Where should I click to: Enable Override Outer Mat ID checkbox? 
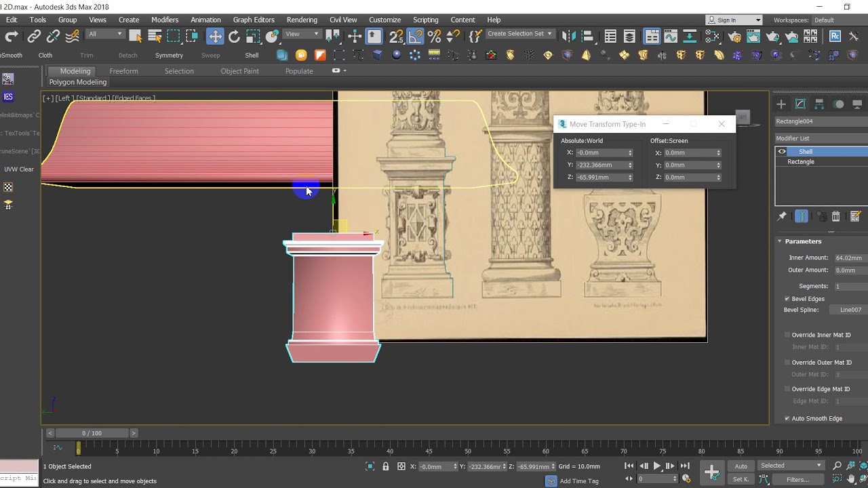click(787, 362)
